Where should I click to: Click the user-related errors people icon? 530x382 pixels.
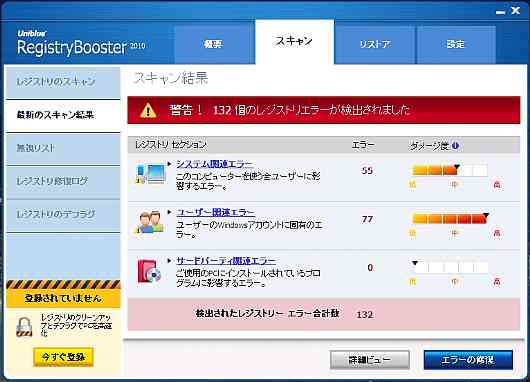coord(150,222)
